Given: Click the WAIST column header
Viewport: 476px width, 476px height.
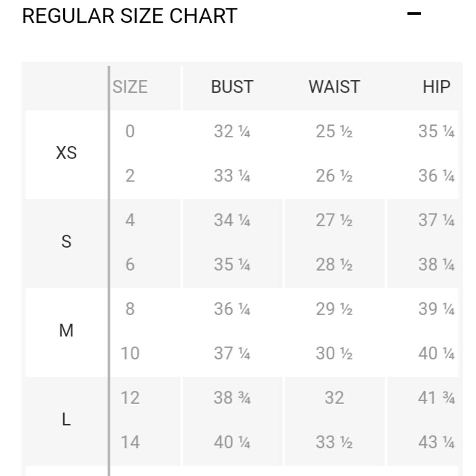Looking at the screenshot, I should tap(334, 87).
